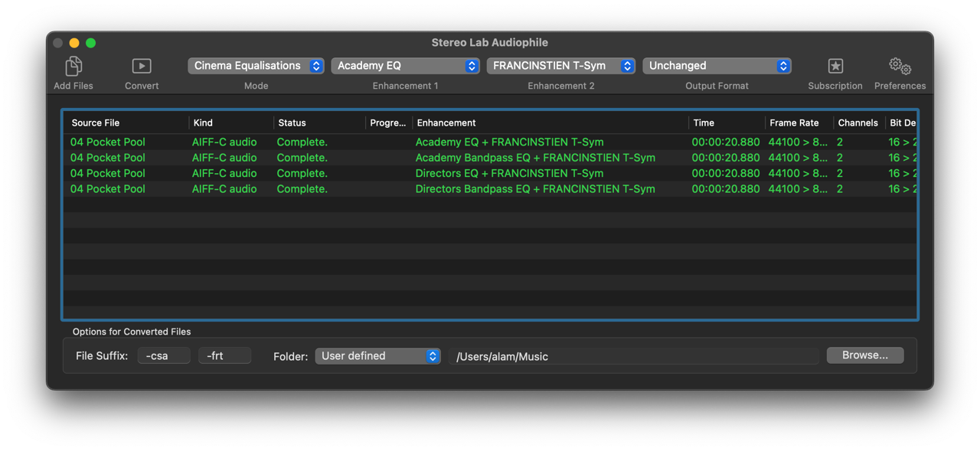Click the -csa file suffix field
The width and height of the screenshot is (980, 451).
pyautogui.click(x=163, y=356)
